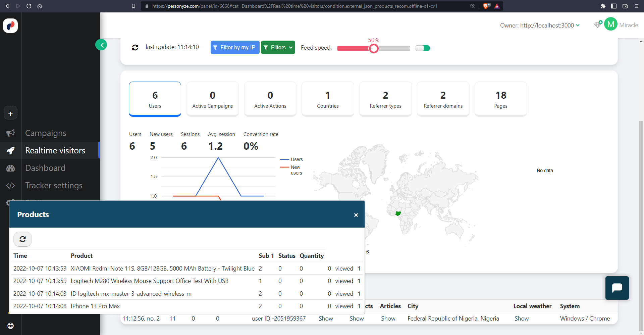Click Federal Republic of Nigeria city cell
Screen dimensions: 644x335
(453, 319)
